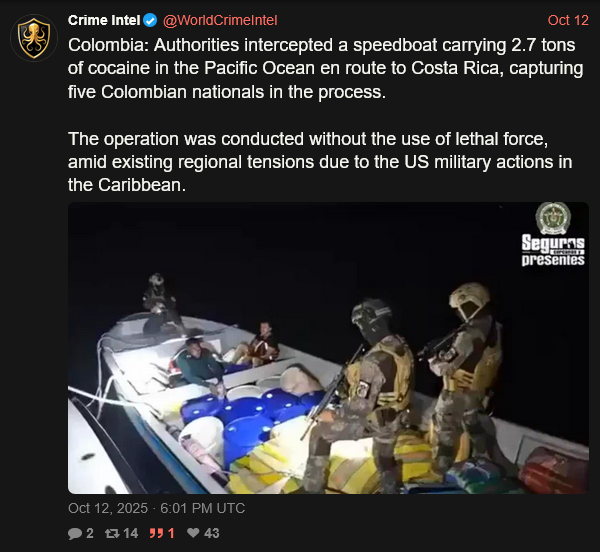Play the speedboat interception video
Viewport: 600px width, 552px height.
coord(328,348)
